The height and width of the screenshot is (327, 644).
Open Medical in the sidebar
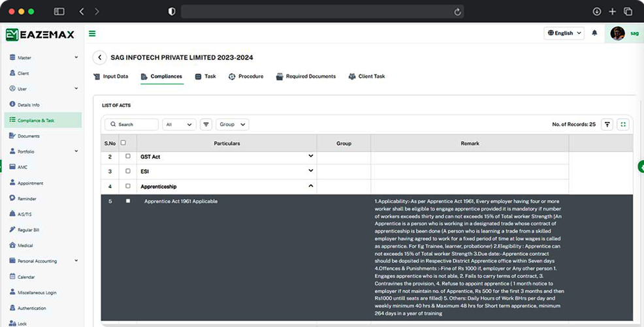[21, 245]
